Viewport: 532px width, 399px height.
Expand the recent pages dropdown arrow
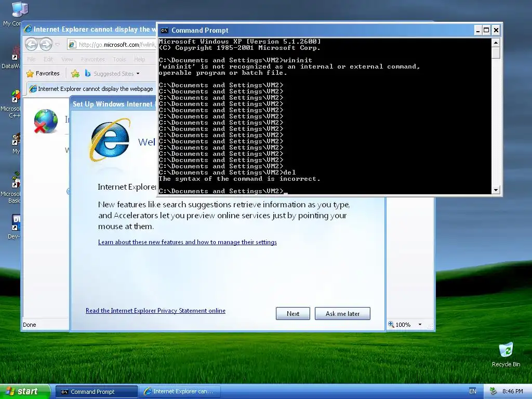tap(57, 45)
